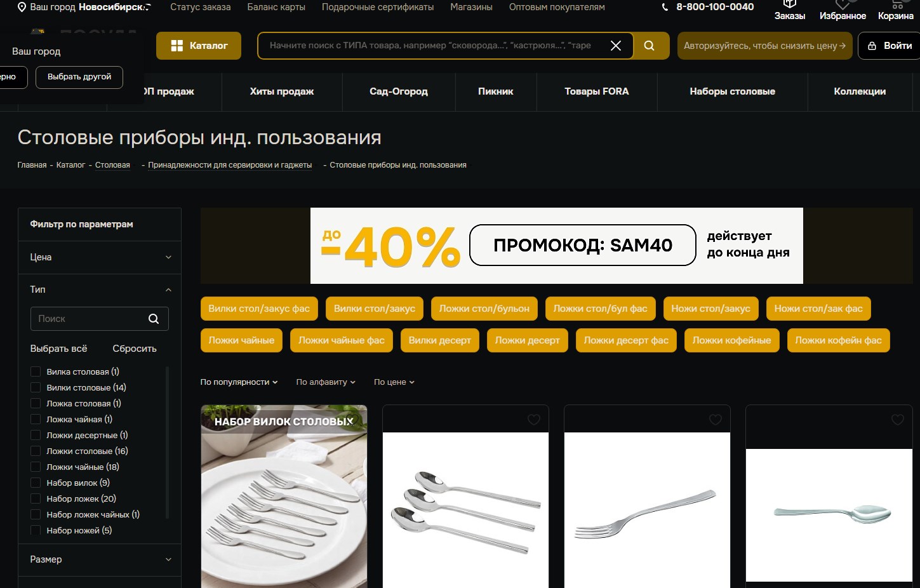Open the Хиты продаж menu item
The height and width of the screenshot is (588, 920).
point(282,91)
